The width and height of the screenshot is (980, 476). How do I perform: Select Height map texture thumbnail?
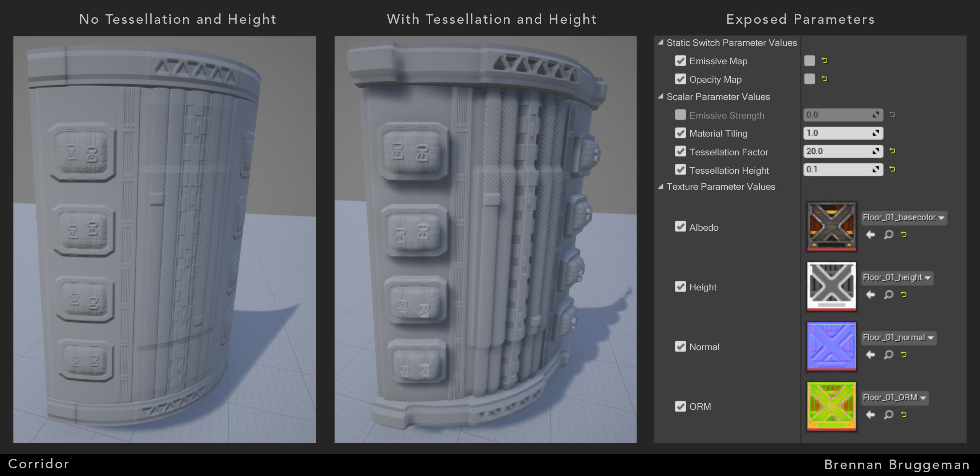831,286
